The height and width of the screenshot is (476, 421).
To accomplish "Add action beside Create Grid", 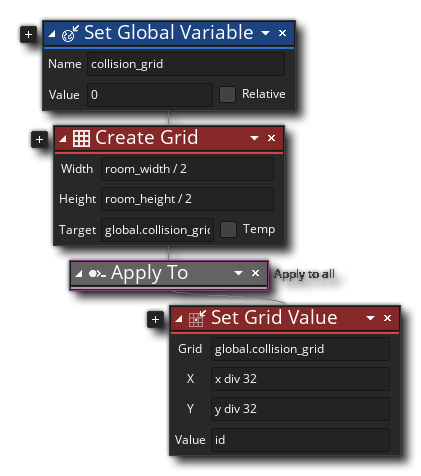I will pos(39,139).
